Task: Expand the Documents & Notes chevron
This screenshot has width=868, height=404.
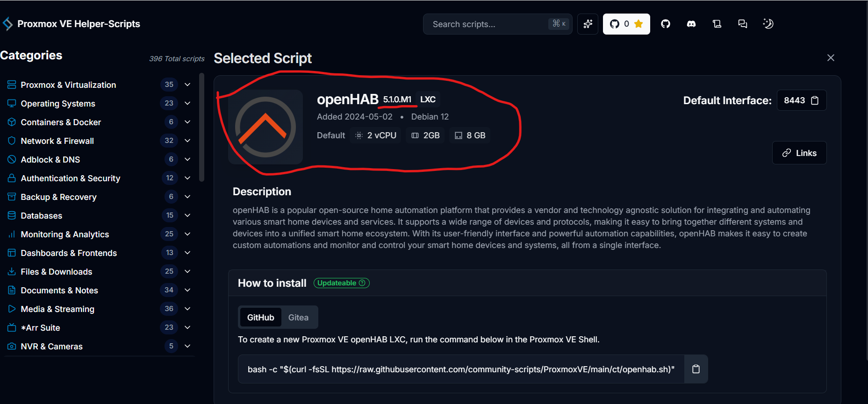Action: click(x=187, y=290)
